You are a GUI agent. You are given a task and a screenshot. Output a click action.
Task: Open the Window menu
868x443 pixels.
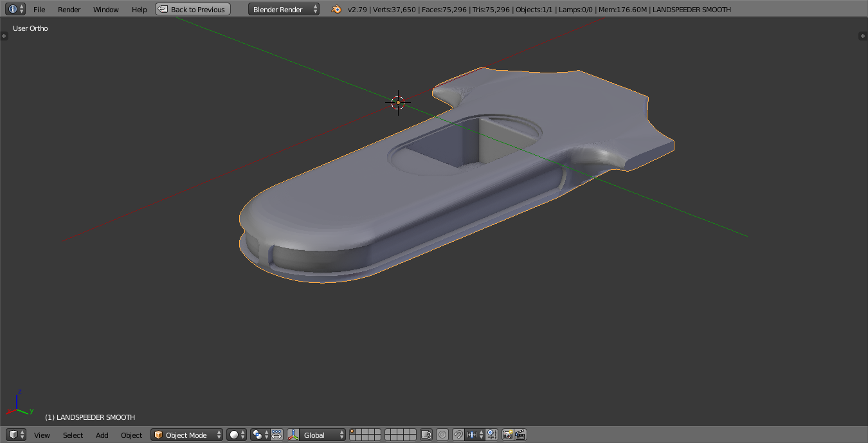(x=106, y=10)
